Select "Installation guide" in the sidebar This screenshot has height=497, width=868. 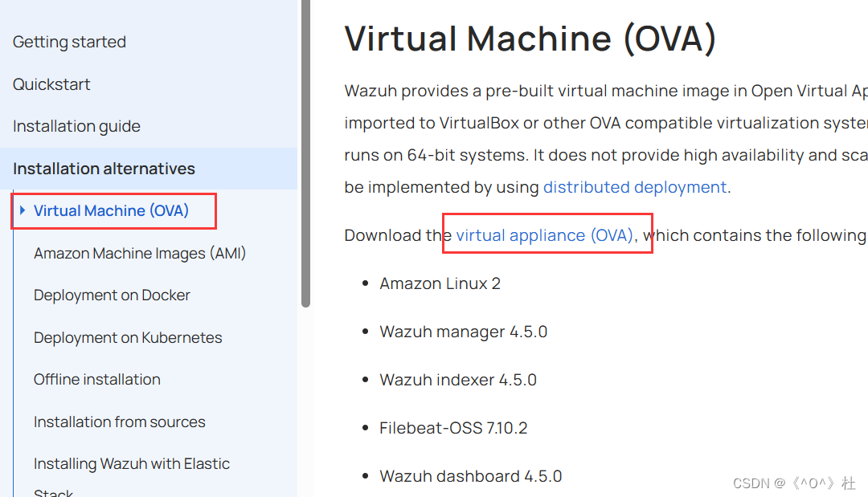pyautogui.click(x=76, y=126)
